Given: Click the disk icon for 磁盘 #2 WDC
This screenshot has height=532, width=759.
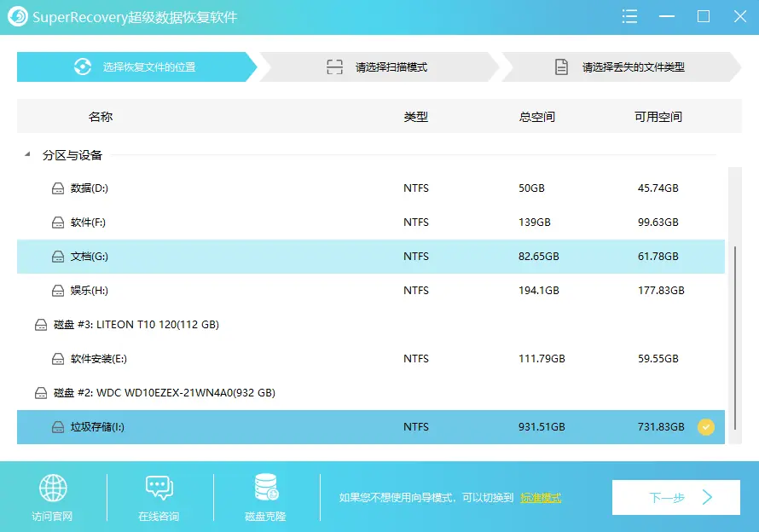Looking at the screenshot, I should (41, 393).
